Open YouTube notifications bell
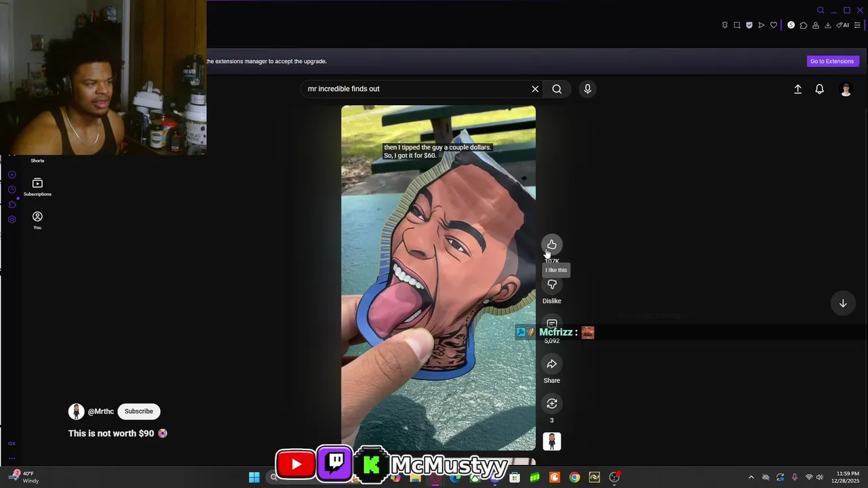Viewport: 868px width, 488px height. (x=819, y=89)
